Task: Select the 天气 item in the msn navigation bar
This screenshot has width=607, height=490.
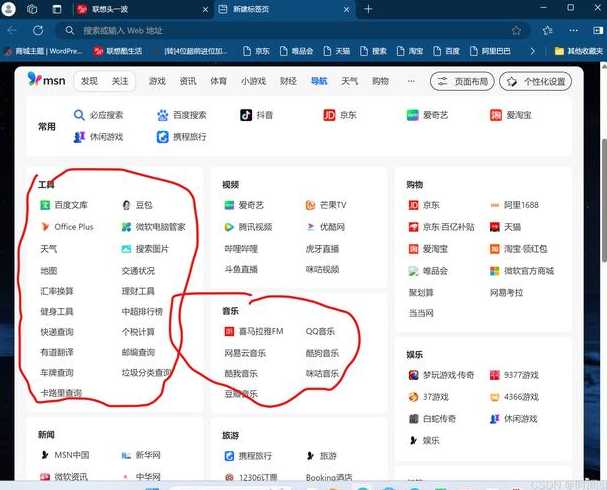Action: [349, 81]
